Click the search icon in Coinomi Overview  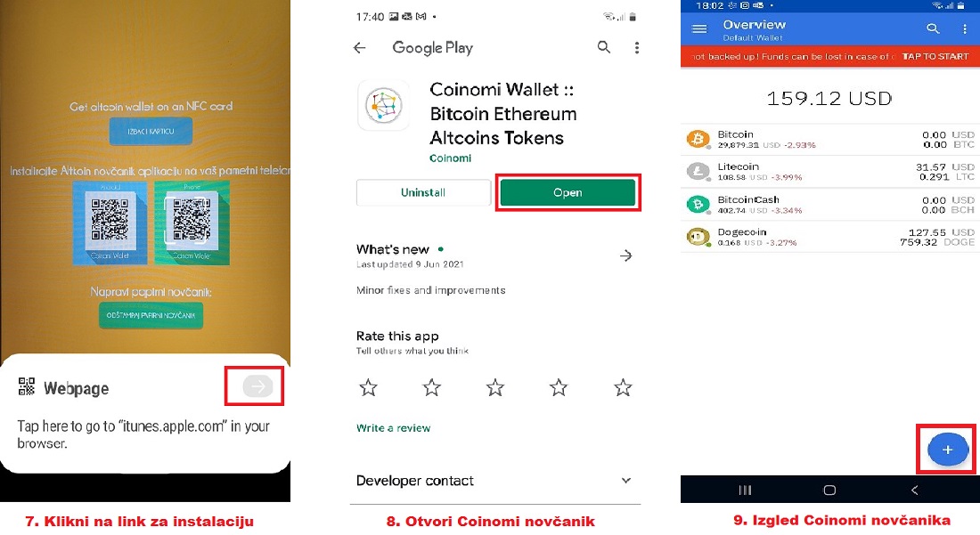(x=933, y=28)
